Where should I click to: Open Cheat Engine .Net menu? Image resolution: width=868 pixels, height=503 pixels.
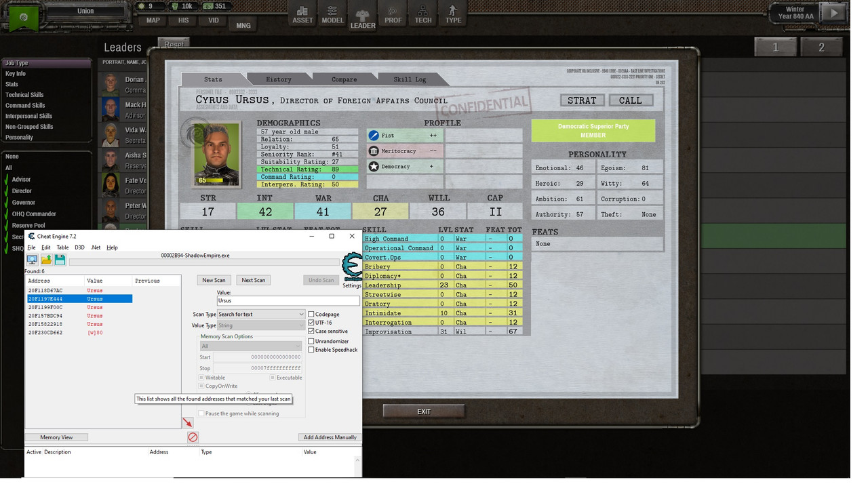pyautogui.click(x=96, y=247)
